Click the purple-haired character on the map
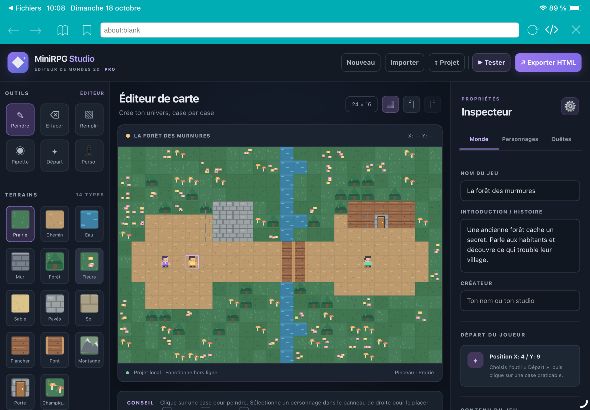Image resolution: width=590 pixels, height=410 pixels. pyautogui.click(x=165, y=261)
